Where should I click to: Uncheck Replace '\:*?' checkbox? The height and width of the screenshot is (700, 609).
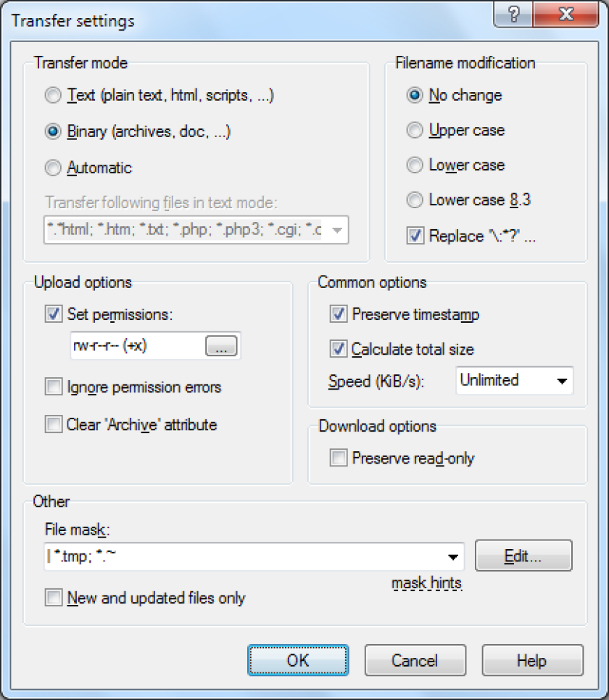[x=415, y=235]
